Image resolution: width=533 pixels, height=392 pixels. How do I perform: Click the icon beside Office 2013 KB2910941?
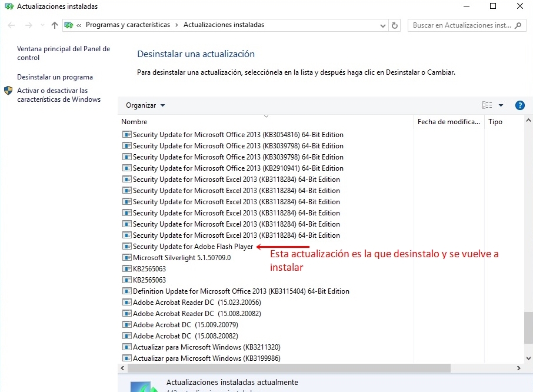point(127,168)
